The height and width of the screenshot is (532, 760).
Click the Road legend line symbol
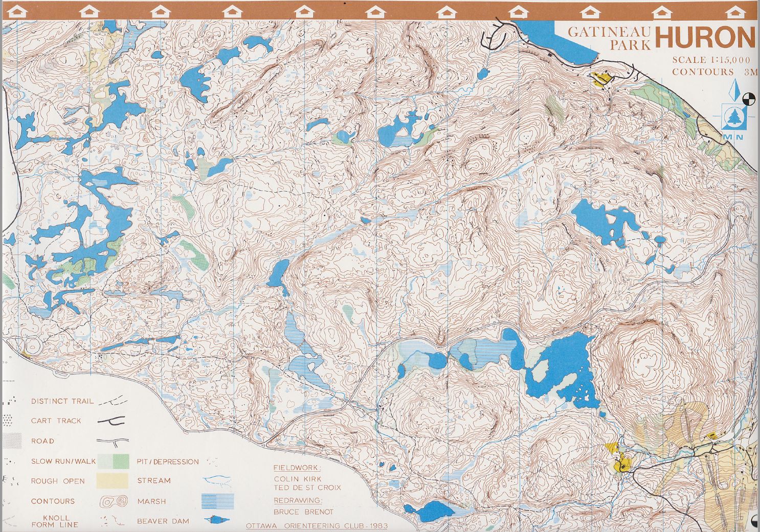pos(113,441)
